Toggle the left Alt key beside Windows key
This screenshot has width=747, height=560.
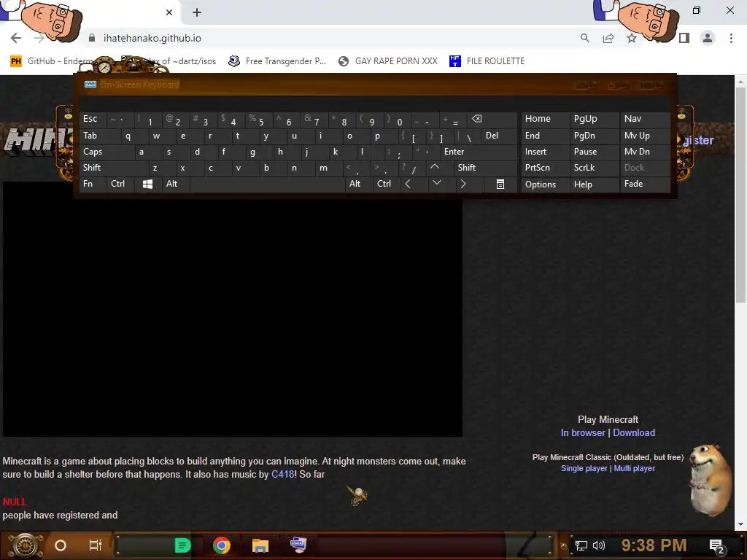[x=175, y=184]
